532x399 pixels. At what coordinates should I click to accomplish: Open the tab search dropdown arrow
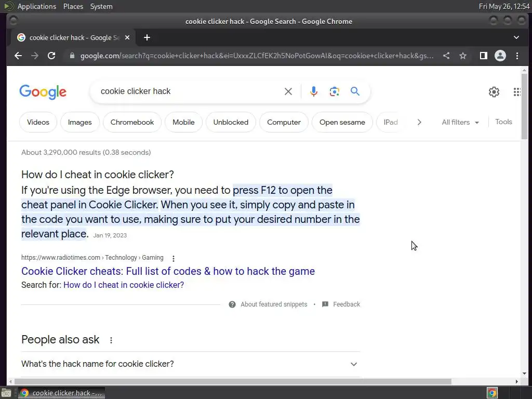516,37
